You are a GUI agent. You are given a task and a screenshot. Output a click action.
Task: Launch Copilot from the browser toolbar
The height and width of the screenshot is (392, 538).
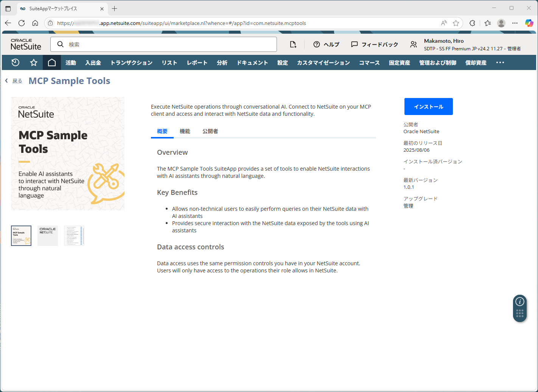529,23
